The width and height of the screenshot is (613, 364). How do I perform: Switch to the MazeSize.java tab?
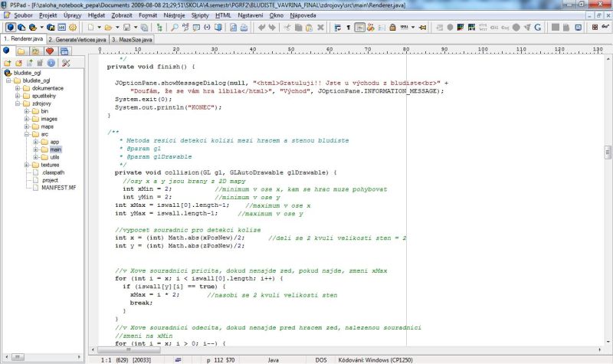tap(132, 40)
